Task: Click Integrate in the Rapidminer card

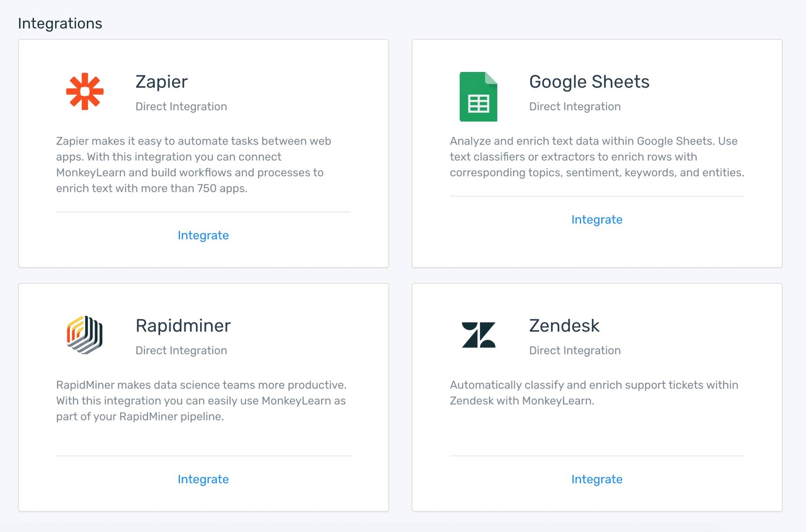Action: tap(203, 479)
